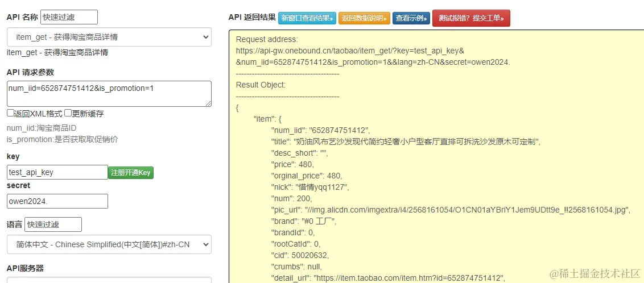Click the "cid": 50020632 line

coord(300,255)
